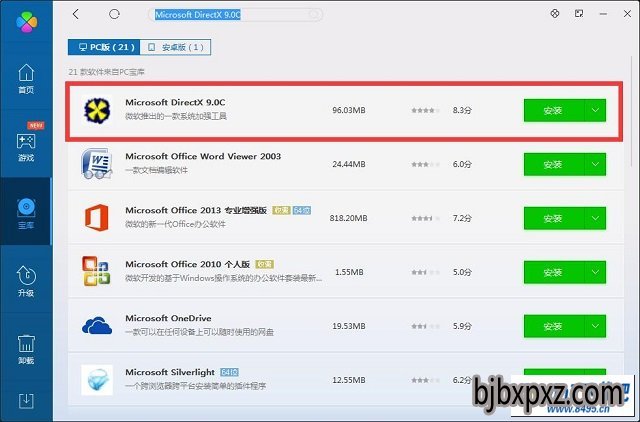Click the mini-window icon in title bar
Viewport: 640px width, 422px height.
579,13
